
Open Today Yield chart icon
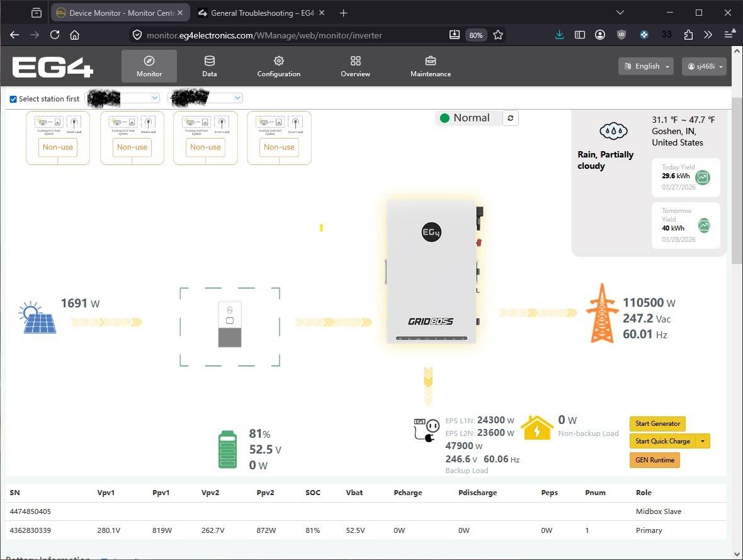[703, 178]
